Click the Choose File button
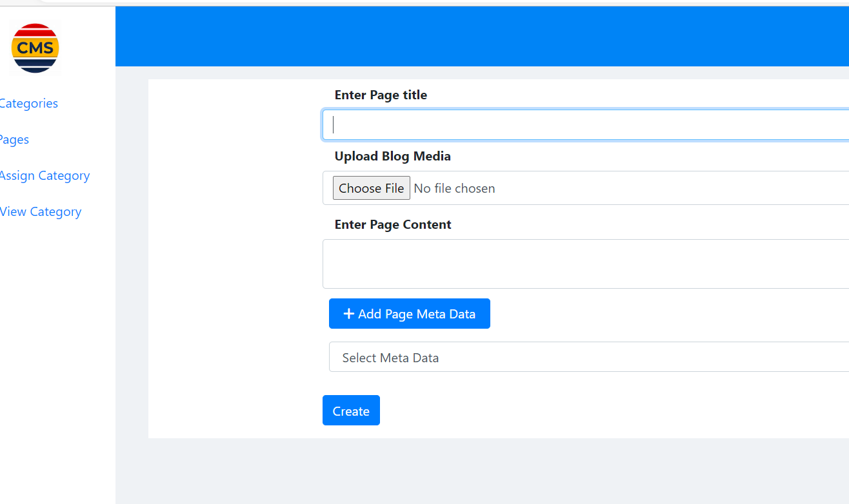Screen dimensions: 849x504 (x=371, y=188)
